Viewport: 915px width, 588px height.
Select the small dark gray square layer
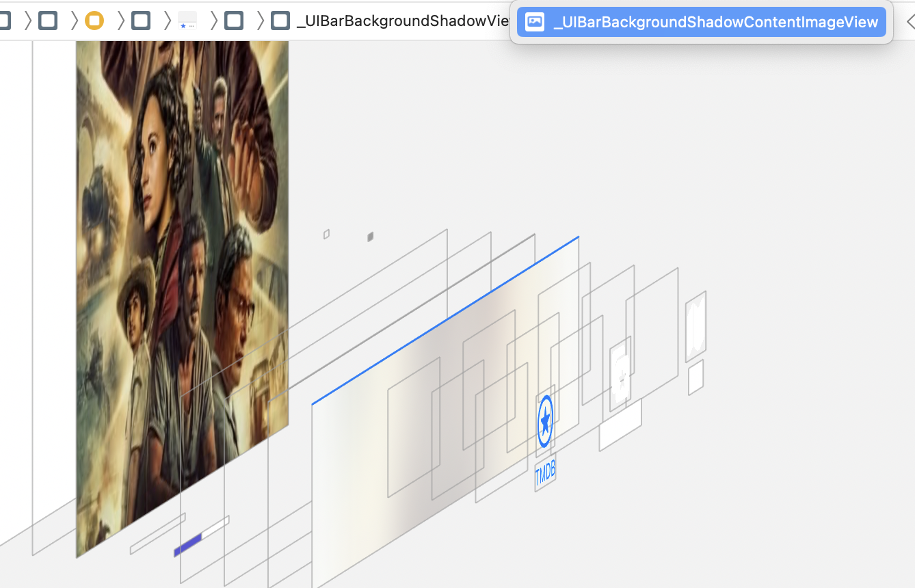(370, 237)
